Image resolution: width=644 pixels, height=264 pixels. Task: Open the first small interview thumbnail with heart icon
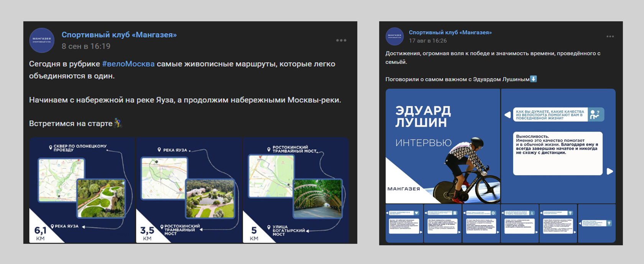click(x=404, y=223)
